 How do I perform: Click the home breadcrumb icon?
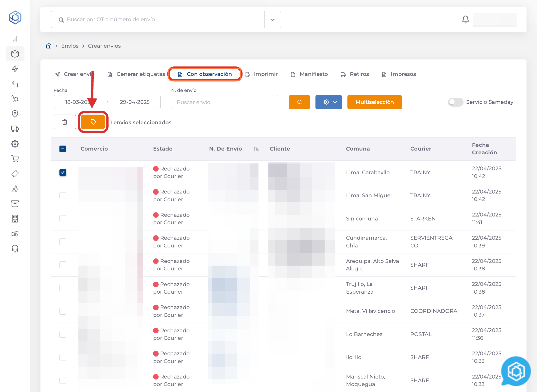49,46
